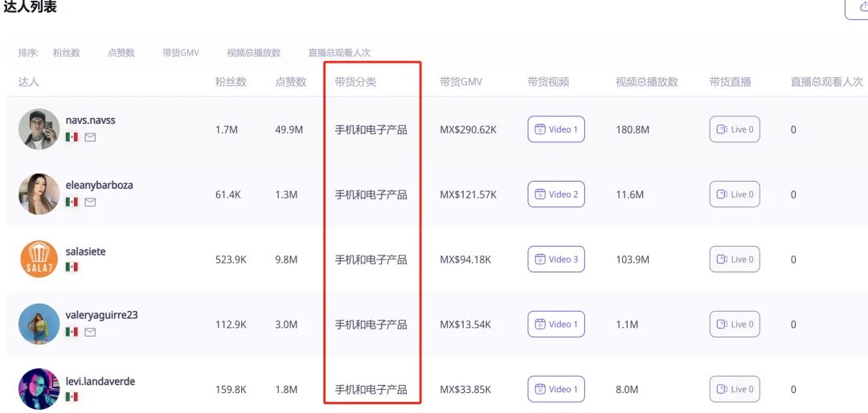Sort by 点赞数

[121, 52]
